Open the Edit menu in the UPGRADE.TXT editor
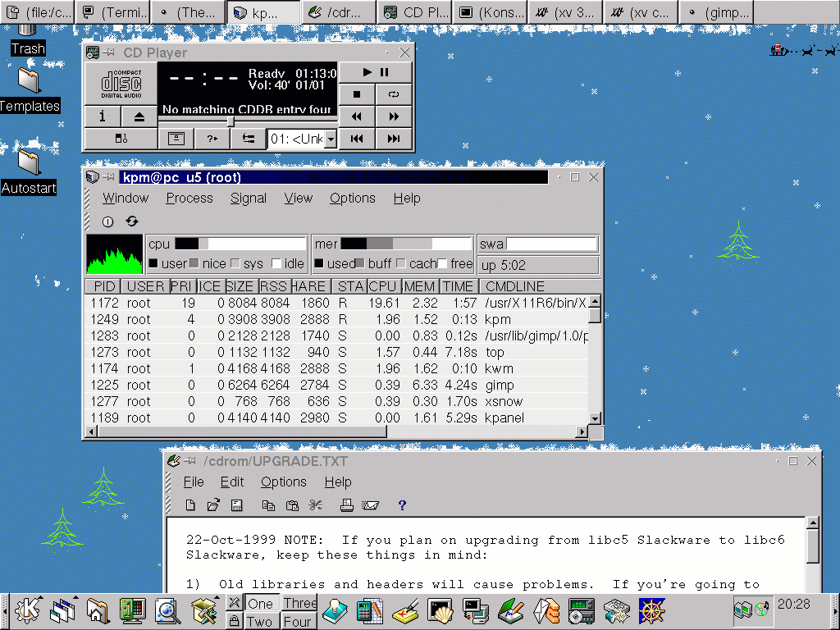Screen dimensions: 840x630 [232, 482]
